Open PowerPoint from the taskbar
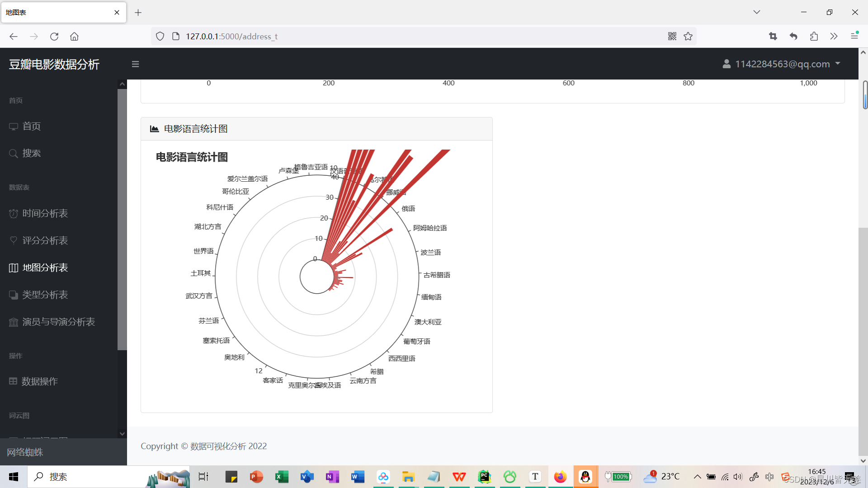868x488 pixels. pyautogui.click(x=256, y=477)
